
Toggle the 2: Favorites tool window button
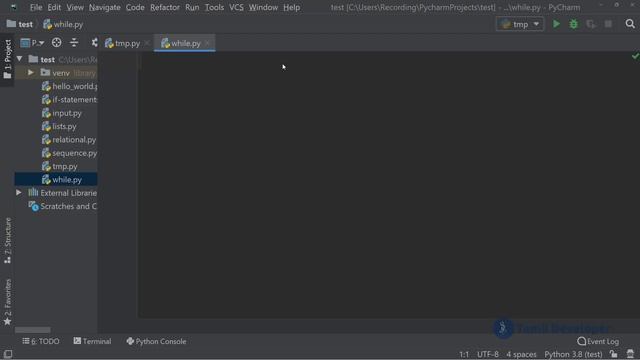click(x=7, y=302)
